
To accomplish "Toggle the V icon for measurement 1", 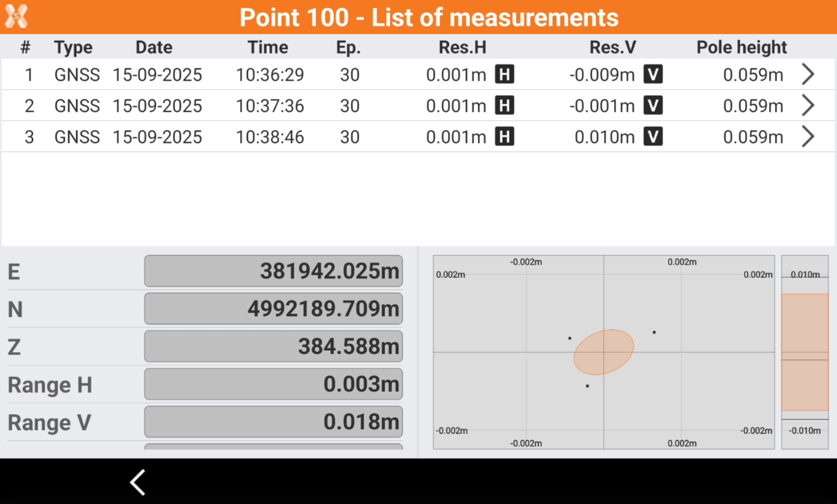I will (653, 74).
